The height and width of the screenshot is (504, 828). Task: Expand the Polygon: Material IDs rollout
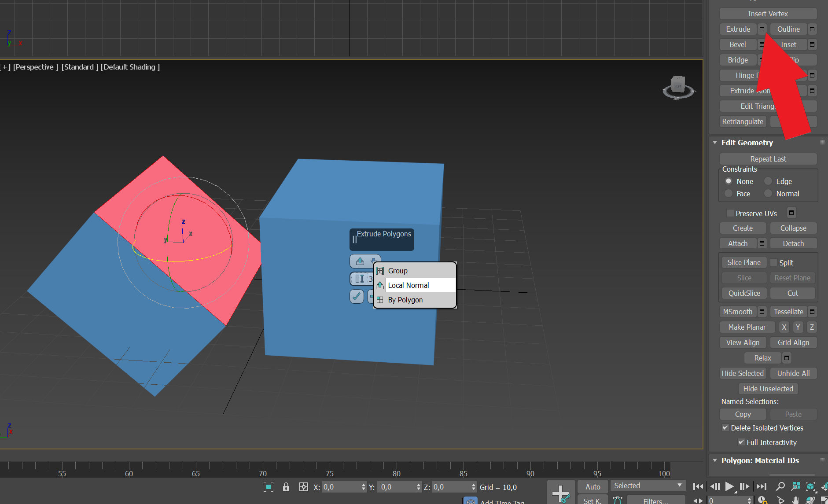714,460
